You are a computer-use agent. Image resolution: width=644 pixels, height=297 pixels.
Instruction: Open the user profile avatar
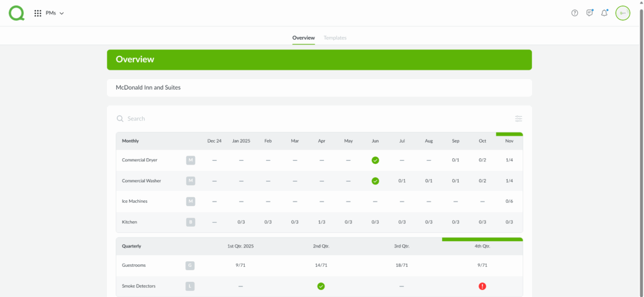click(x=623, y=13)
